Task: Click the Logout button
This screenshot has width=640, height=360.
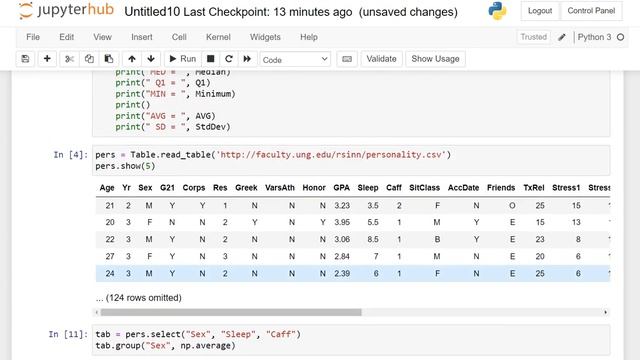Action: coord(540,11)
